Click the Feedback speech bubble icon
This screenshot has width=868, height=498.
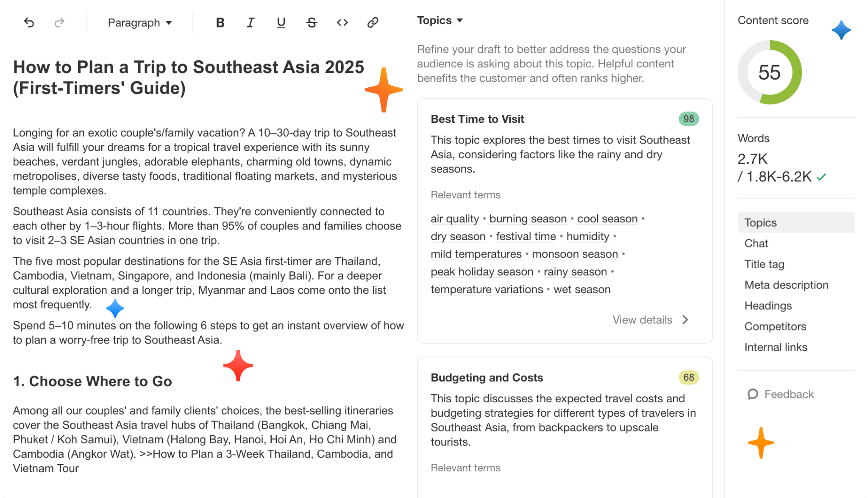[x=753, y=394]
